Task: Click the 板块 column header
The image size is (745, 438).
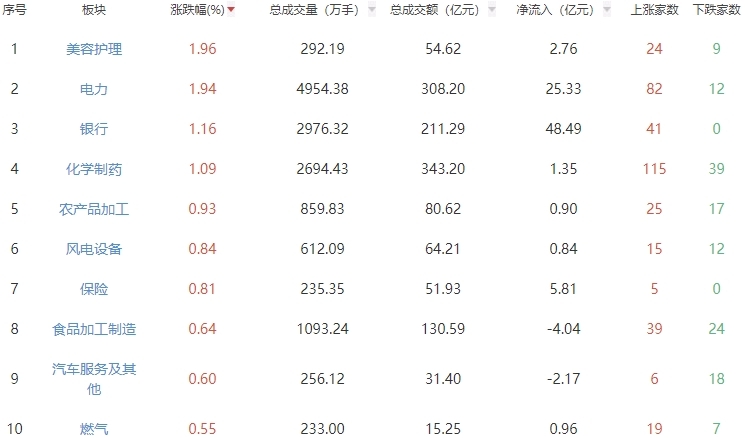Action: coord(94,10)
